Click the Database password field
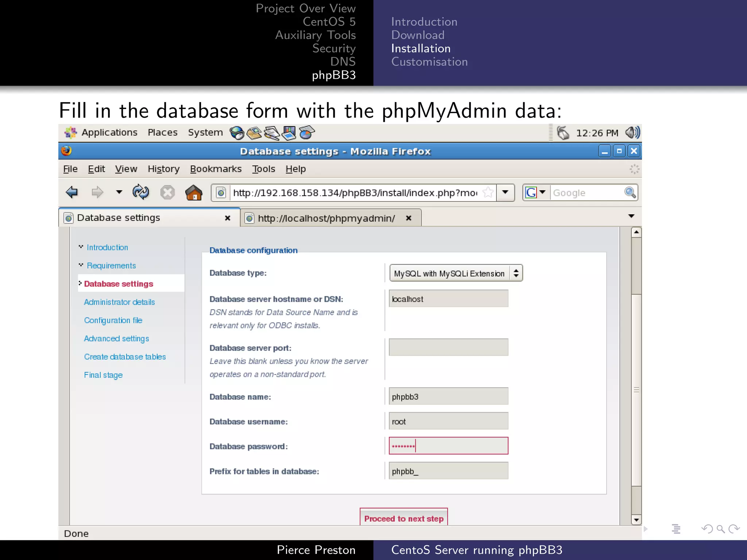Image resolution: width=747 pixels, height=560 pixels. (x=448, y=446)
